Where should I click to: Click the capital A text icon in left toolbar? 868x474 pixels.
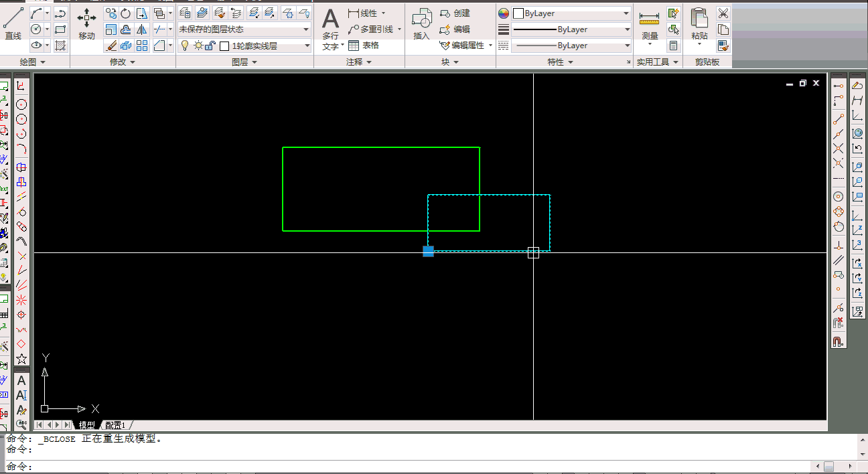pos(21,380)
